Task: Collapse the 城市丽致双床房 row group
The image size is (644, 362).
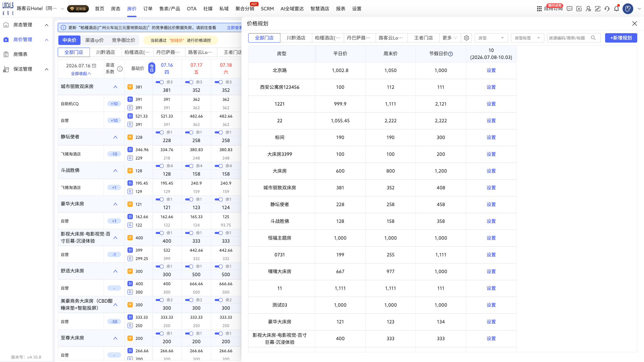Action: pos(115,87)
